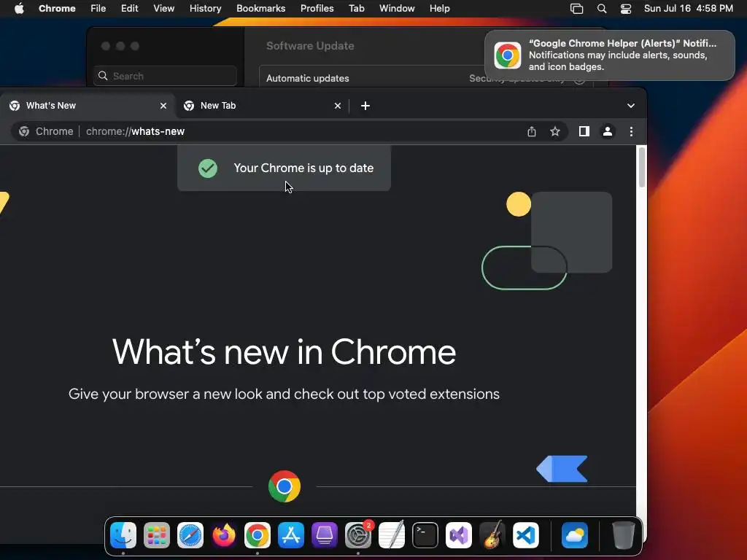
Task: Open the App Store from the dock
Action: coord(291,535)
